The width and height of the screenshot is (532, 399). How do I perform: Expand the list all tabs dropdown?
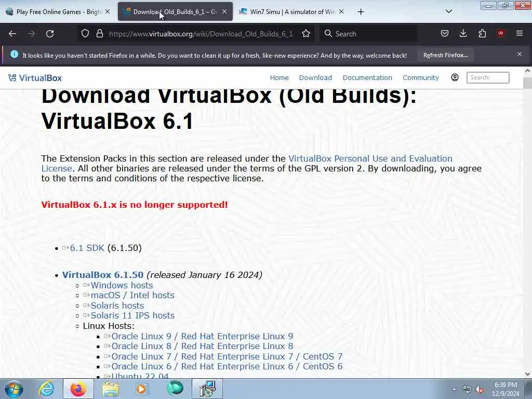(448, 11)
